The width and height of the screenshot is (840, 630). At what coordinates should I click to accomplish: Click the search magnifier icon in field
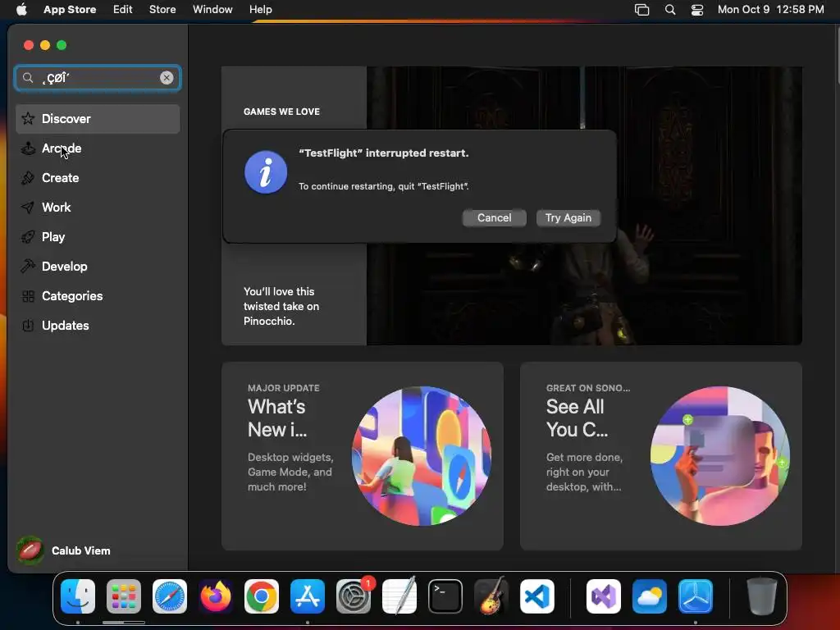pos(28,78)
